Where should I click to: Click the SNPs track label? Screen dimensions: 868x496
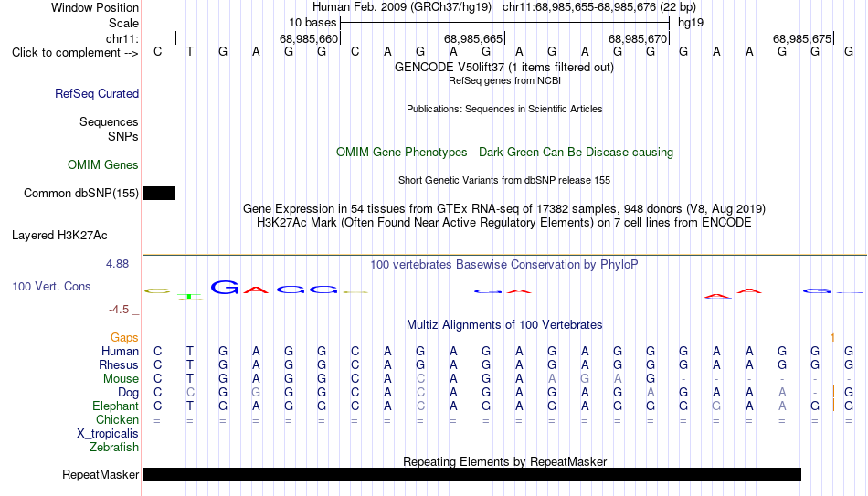123,136
